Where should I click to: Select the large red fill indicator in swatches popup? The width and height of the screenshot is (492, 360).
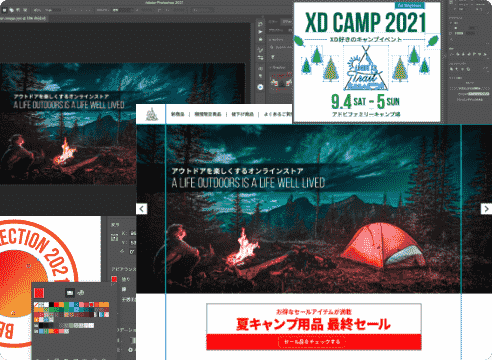pyautogui.click(x=39, y=293)
